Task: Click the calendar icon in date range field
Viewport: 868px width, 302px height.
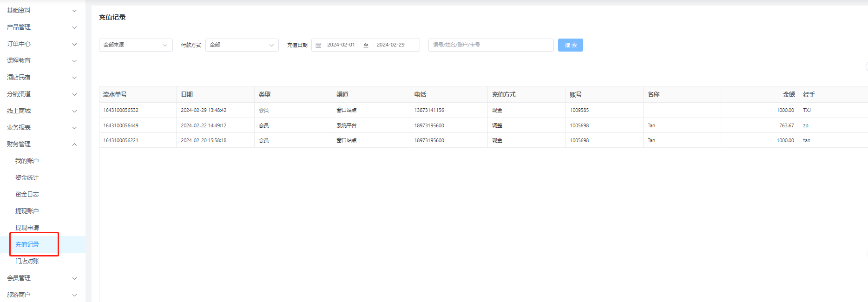Action: click(x=318, y=45)
